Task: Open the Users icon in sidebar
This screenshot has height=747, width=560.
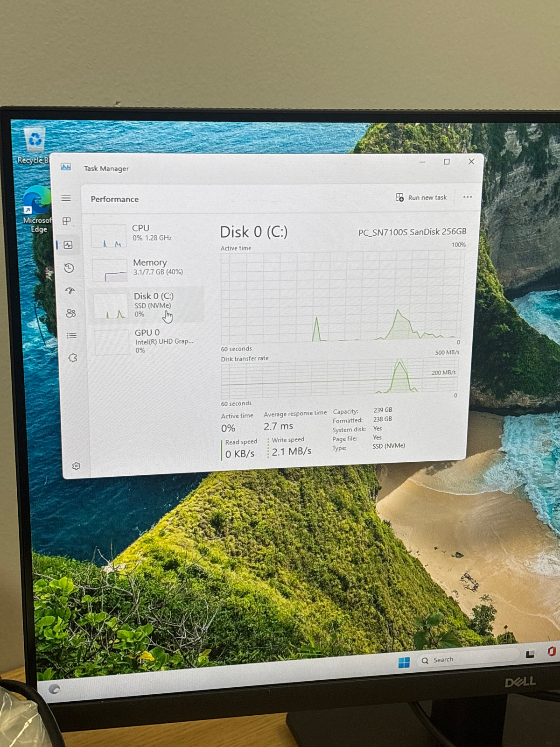Action: pyautogui.click(x=71, y=313)
